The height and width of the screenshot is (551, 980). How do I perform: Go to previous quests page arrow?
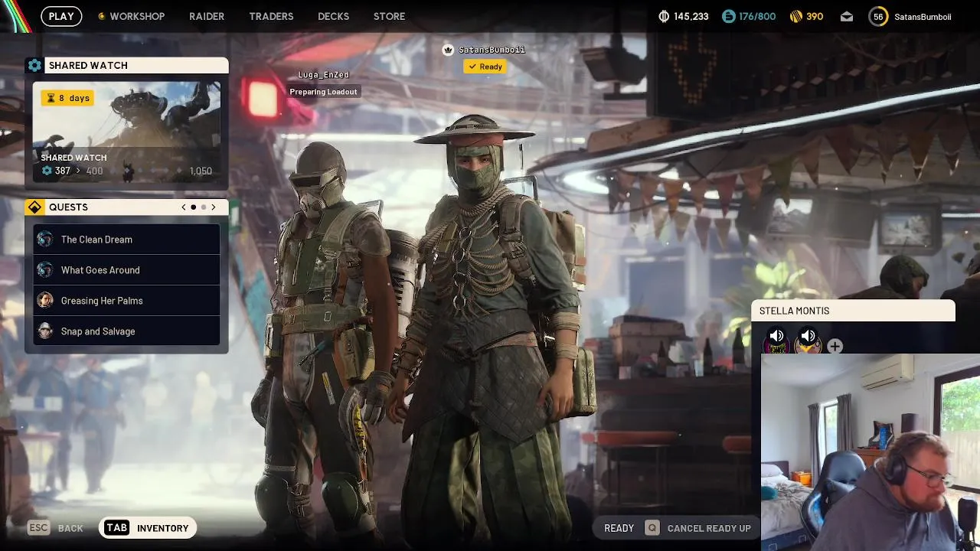[x=184, y=207]
